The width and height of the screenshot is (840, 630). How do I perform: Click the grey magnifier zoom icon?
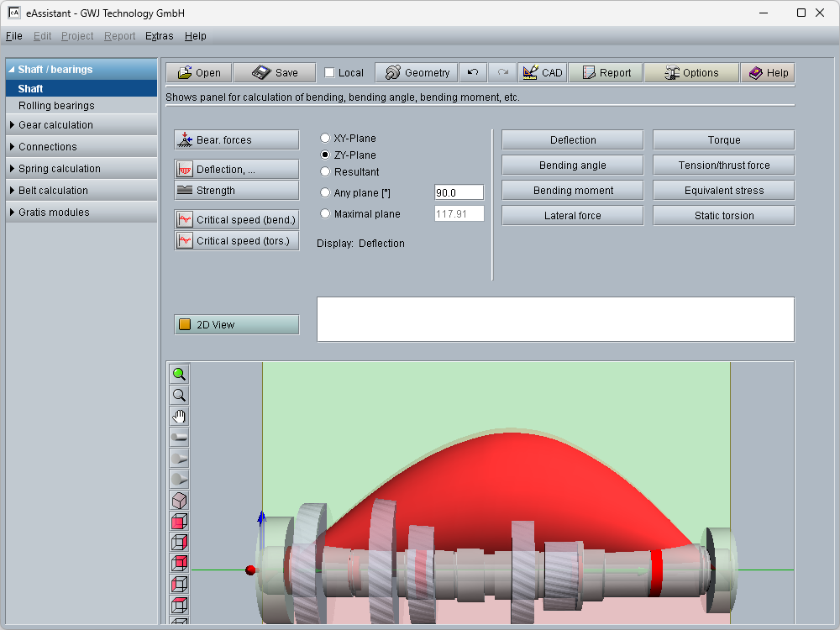[179, 396]
